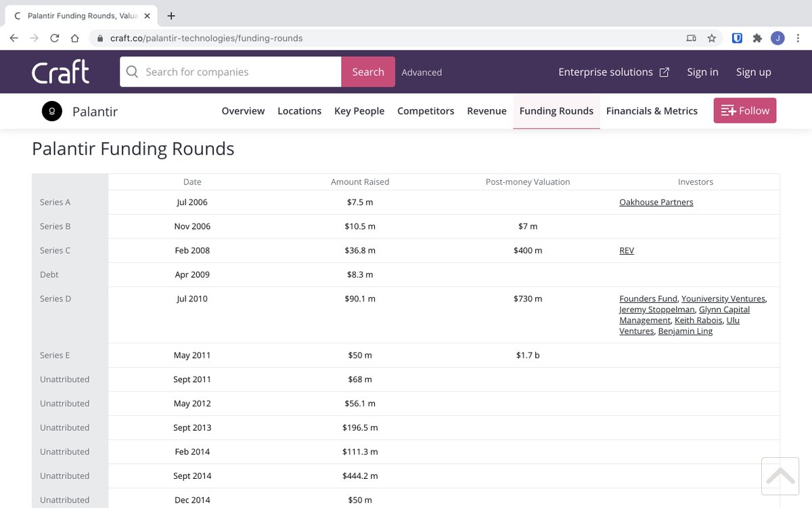Open the Jeremy Stoppelman link
Viewport: 812px width, 508px height.
tap(657, 310)
